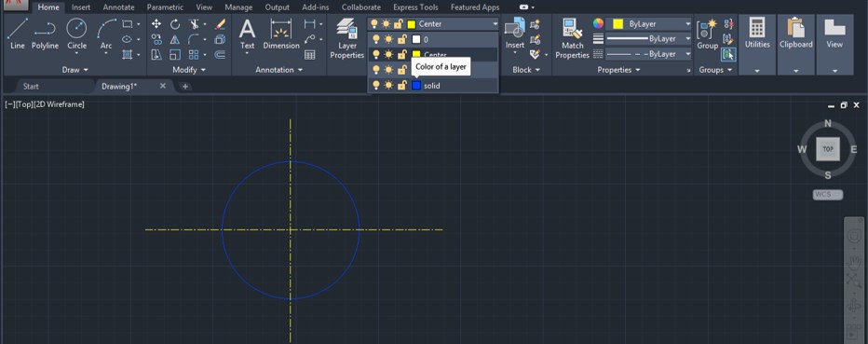Select the Circle drawing tool
Image resolution: width=868 pixels, height=344 pixels.
coord(76,34)
